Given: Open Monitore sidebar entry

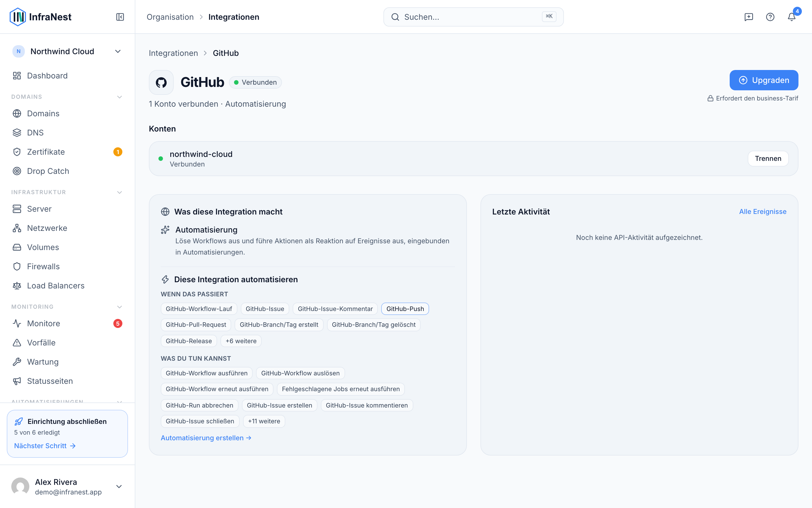Looking at the screenshot, I should 67,323.
